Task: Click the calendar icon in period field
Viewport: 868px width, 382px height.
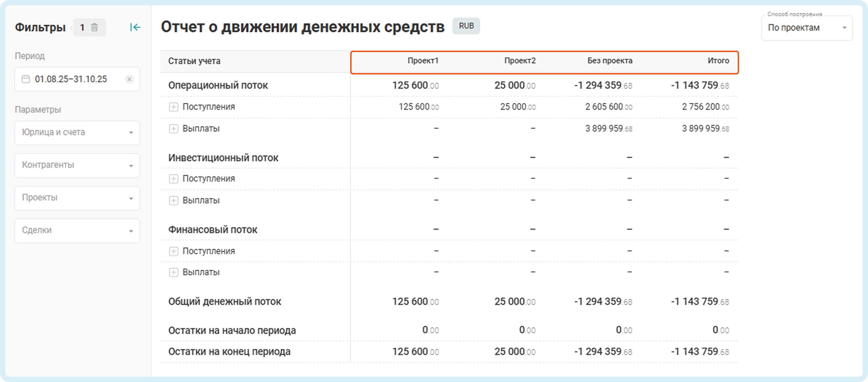Action: point(26,79)
